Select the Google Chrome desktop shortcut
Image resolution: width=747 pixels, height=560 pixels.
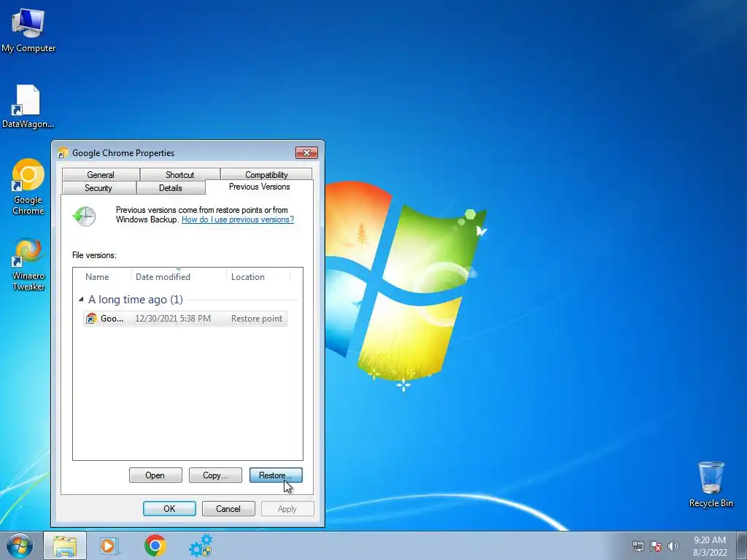tap(28, 187)
